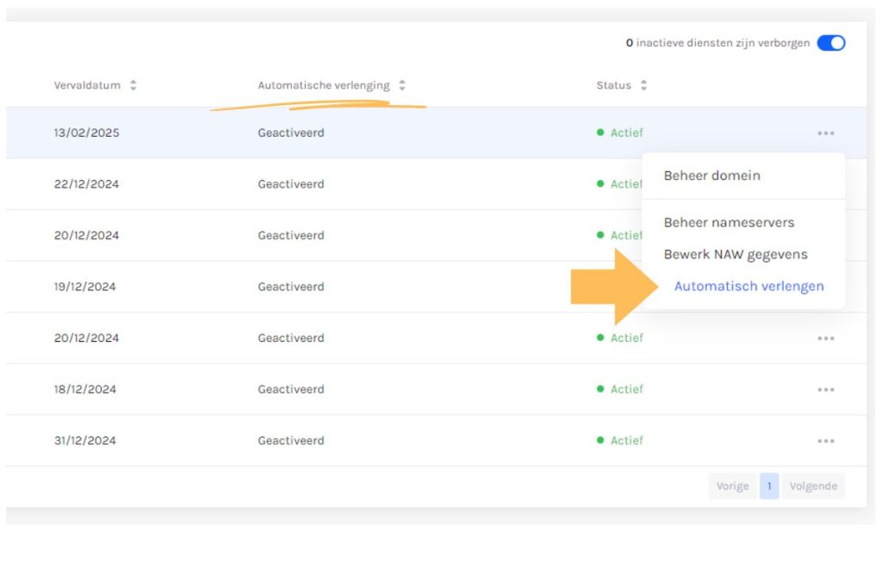Click Geactiveerd in the 18/12/2024 row
The image size is (882, 588).
point(291,389)
